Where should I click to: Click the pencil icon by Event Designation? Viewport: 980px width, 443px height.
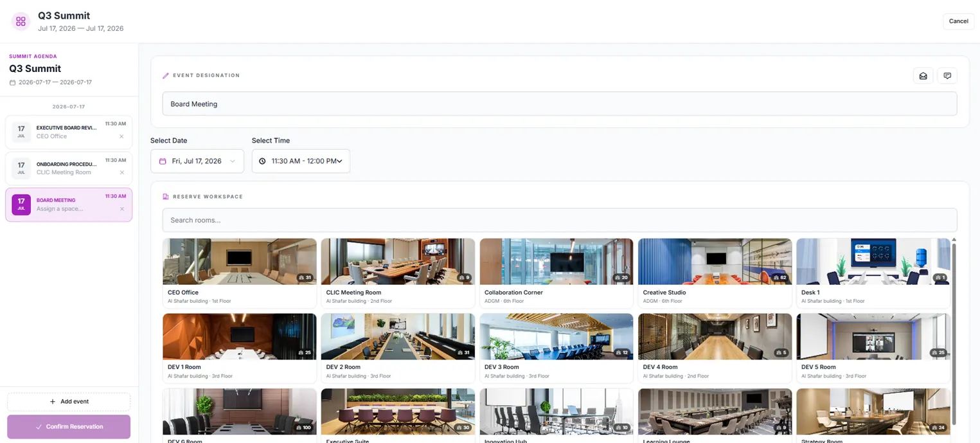pyautogui.click(x=166, y=76)
